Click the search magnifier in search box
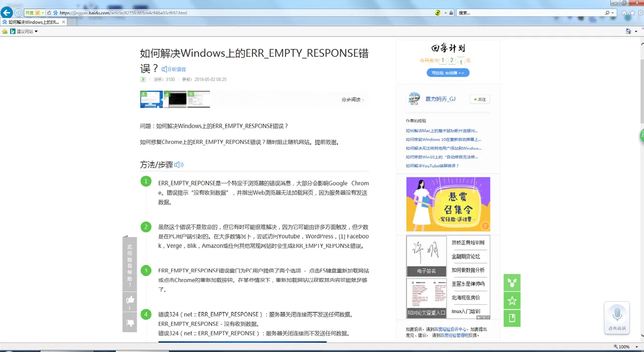The width and height of the screenshot is (644, 352). tap(607, 13)
